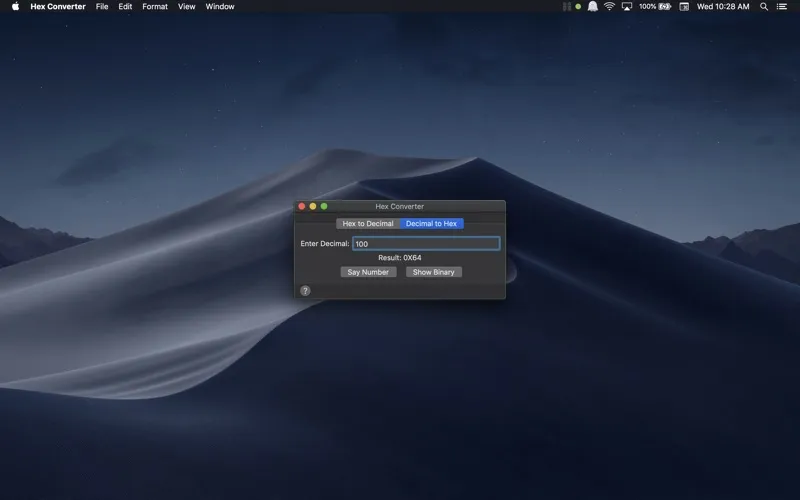Close the Hex Converter window
Viewport: 800px width, 500px height.
pyautogui.click(x=302, y=206)
